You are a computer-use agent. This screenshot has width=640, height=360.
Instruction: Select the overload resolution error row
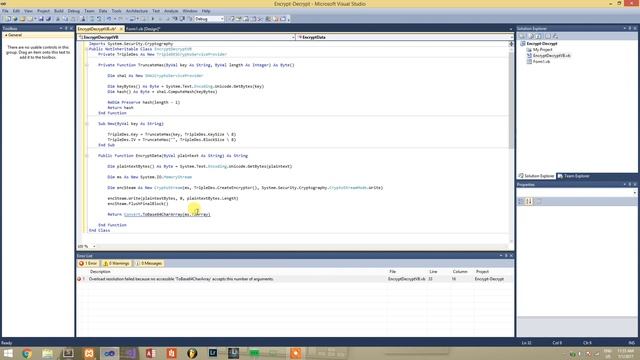(295, 279)
